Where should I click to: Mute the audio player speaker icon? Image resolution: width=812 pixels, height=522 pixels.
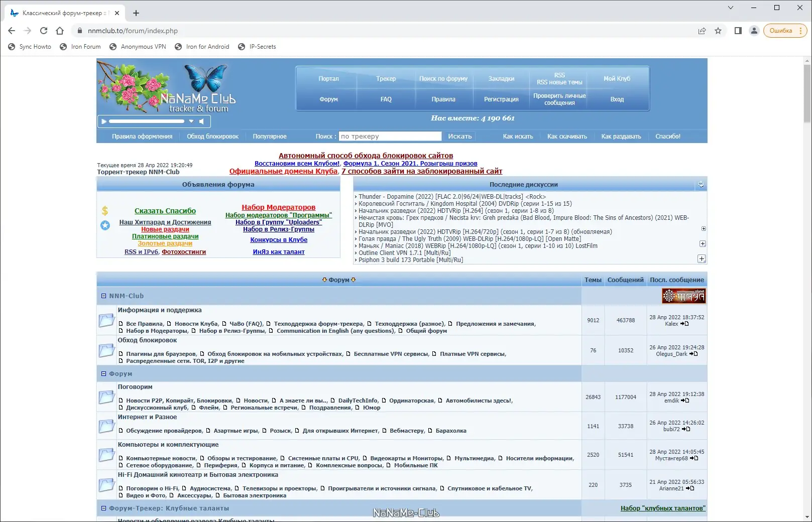tap(201, 121)
